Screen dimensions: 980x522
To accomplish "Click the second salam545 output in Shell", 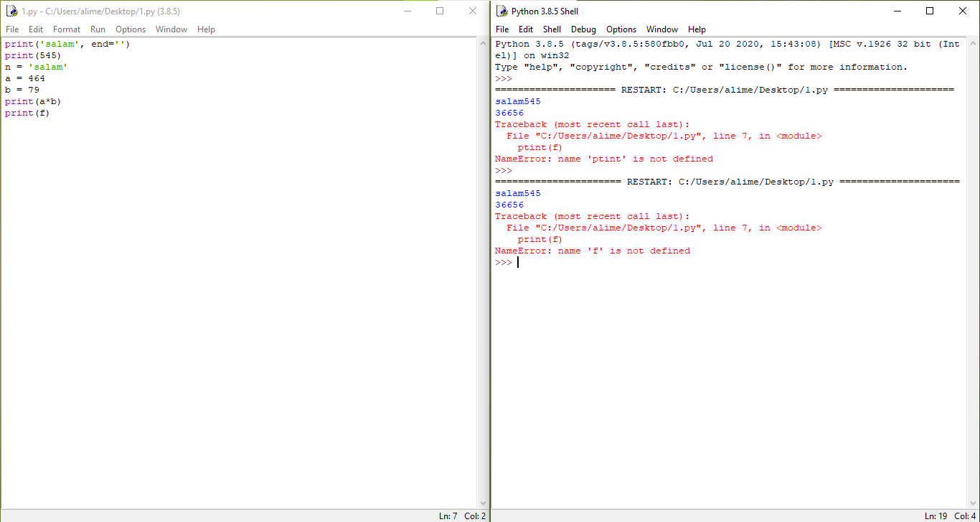I will (518, 193).
